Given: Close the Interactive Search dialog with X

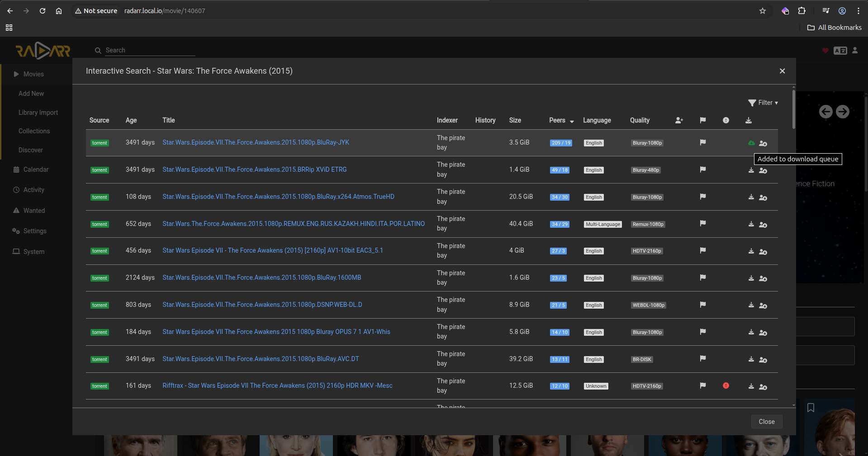Looking at the screenshot, I should click(782, 71).
